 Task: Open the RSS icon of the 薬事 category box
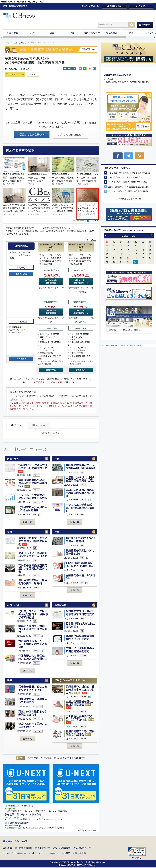click(47, 532)
